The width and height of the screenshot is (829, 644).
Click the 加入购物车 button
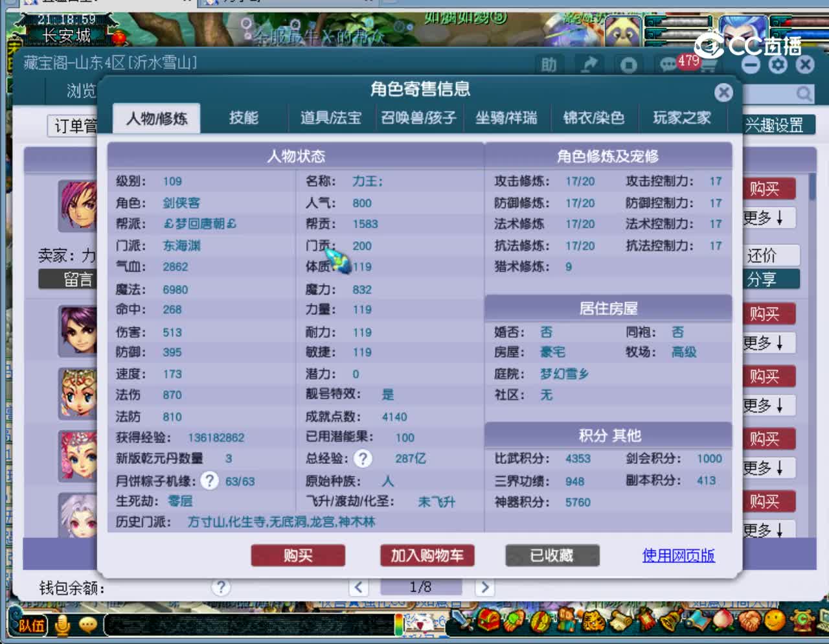pyautogui.click(x=427, y=555)
